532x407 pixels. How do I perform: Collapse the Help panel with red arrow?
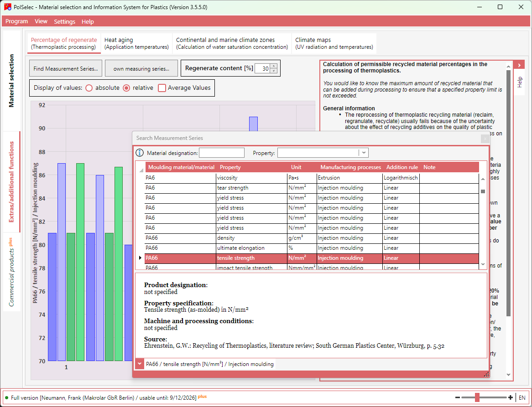[x=519, y=65]
